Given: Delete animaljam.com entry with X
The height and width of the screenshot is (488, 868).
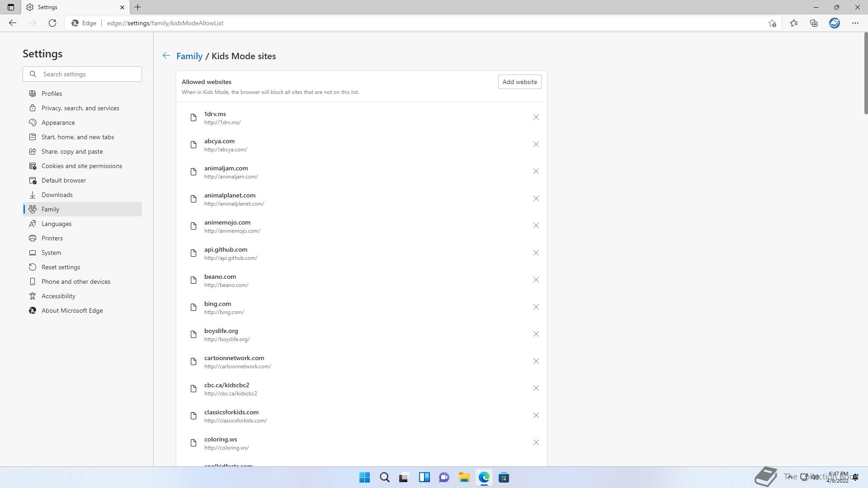Looking at the screenshot, I should pos(536,172).
